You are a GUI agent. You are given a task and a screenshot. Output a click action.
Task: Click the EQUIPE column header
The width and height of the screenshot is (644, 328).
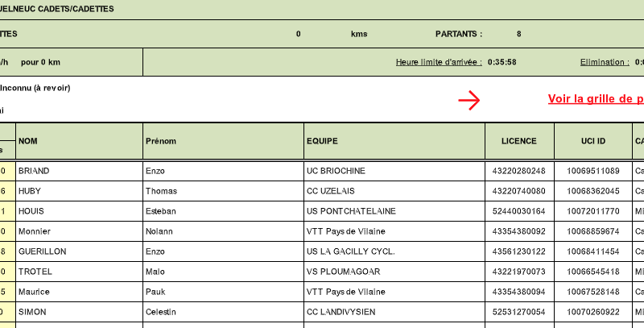pos(322,141)
